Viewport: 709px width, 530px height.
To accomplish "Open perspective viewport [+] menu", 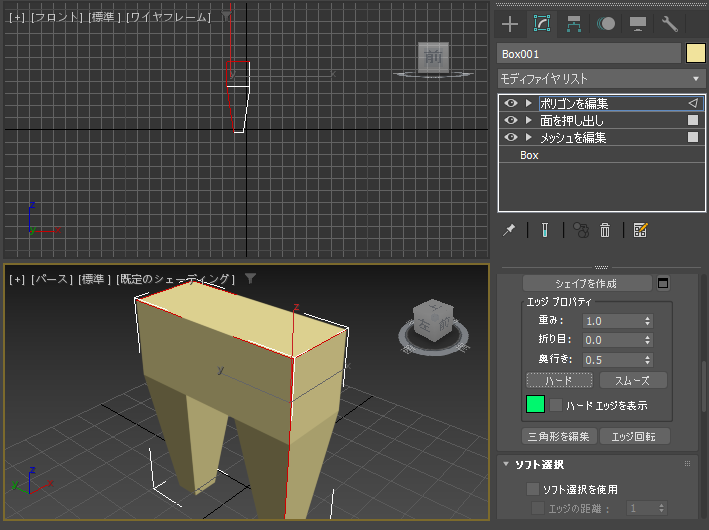I will tap(17, 279).
